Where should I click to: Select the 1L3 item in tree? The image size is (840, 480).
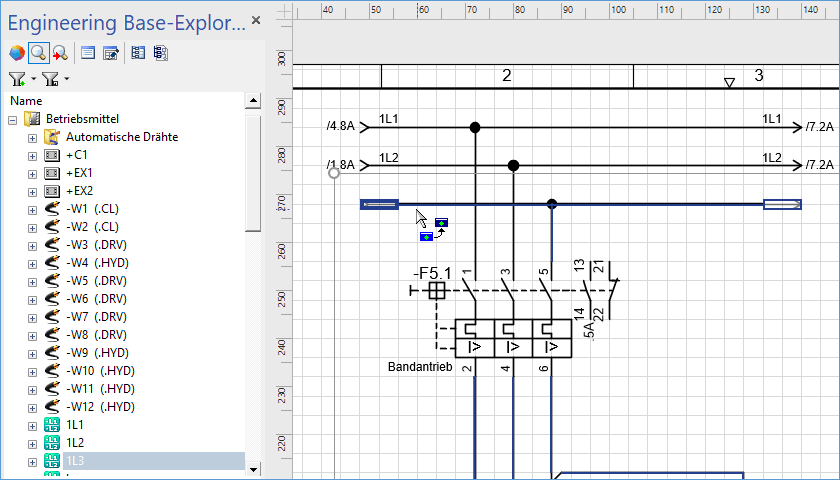75,461
